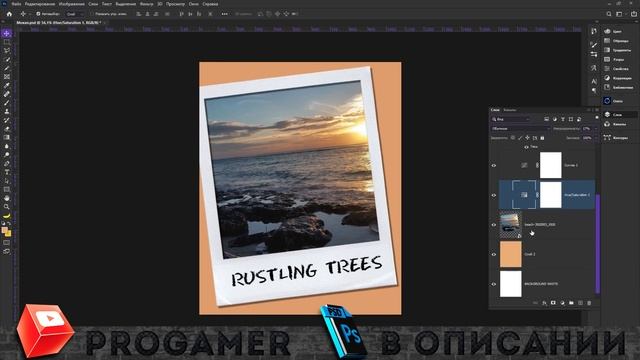Create new adjustment layer icon
Image resolution: width=640 pixels, height=360 pixels.
(562, 303)
